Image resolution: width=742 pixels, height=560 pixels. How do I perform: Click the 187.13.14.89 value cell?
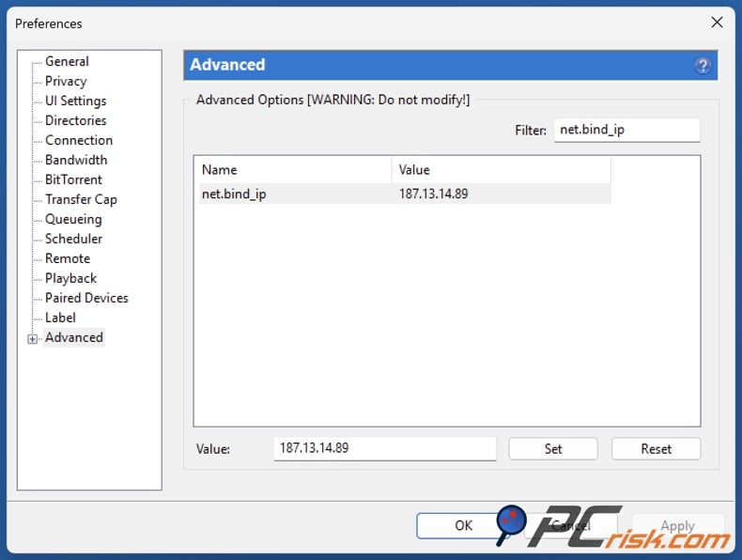[433, 194]
